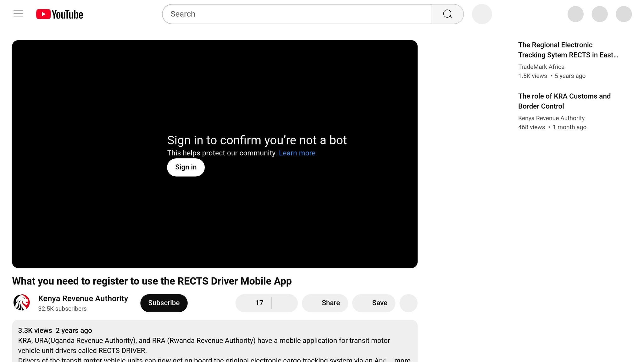Click the YouTube logo to go home

click(59, 14)
